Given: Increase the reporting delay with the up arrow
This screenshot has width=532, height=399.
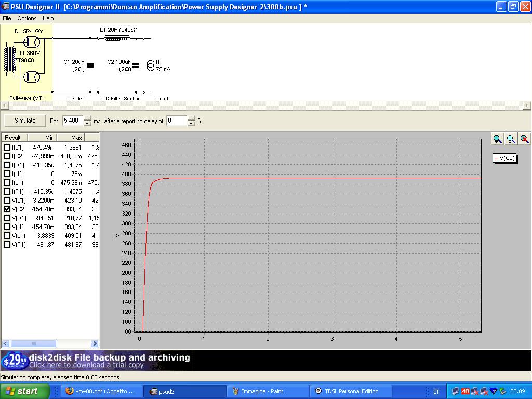Looking at the screenshot, I should pyautogui.click(x=191, y=118).
